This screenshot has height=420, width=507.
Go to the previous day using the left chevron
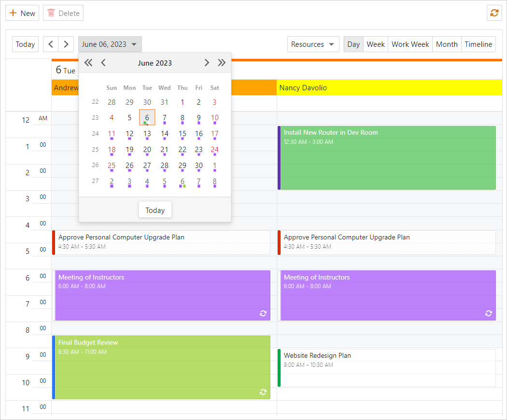tap(50, 44)
